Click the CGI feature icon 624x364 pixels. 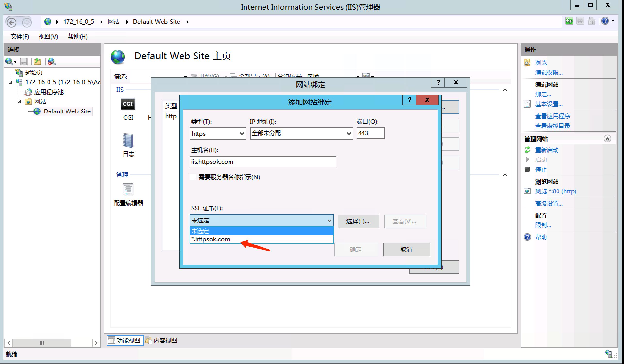click(x=128, y=104)
